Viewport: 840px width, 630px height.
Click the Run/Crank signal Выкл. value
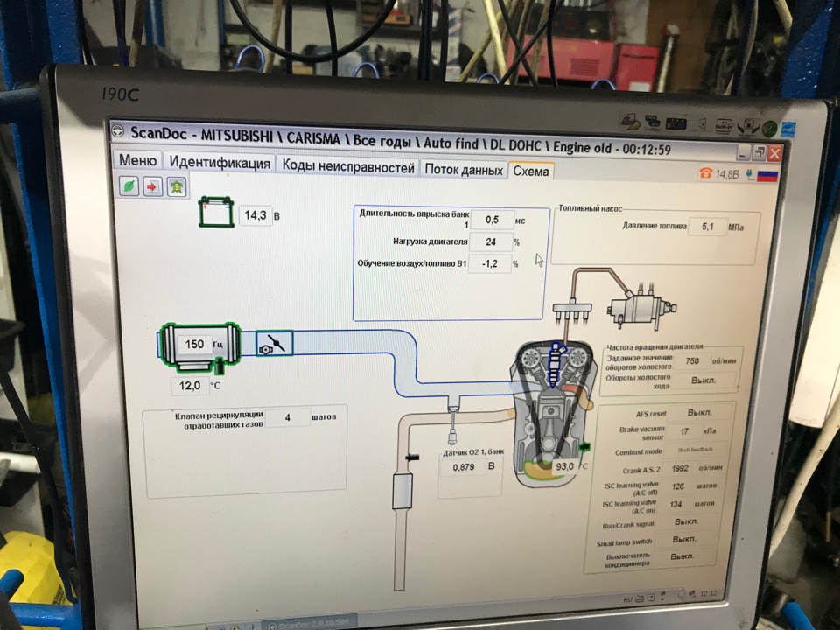(x=686, y=521)
